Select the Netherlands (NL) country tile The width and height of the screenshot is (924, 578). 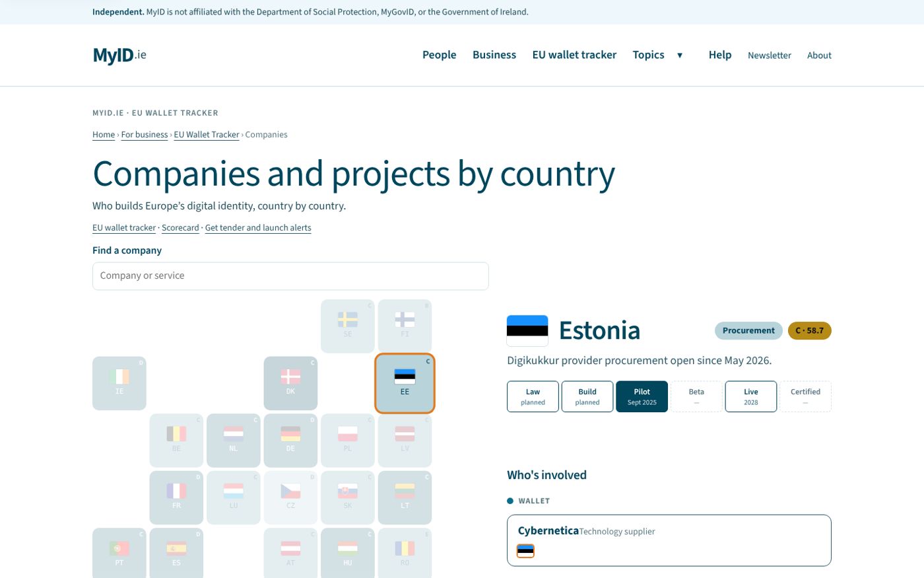234,441
